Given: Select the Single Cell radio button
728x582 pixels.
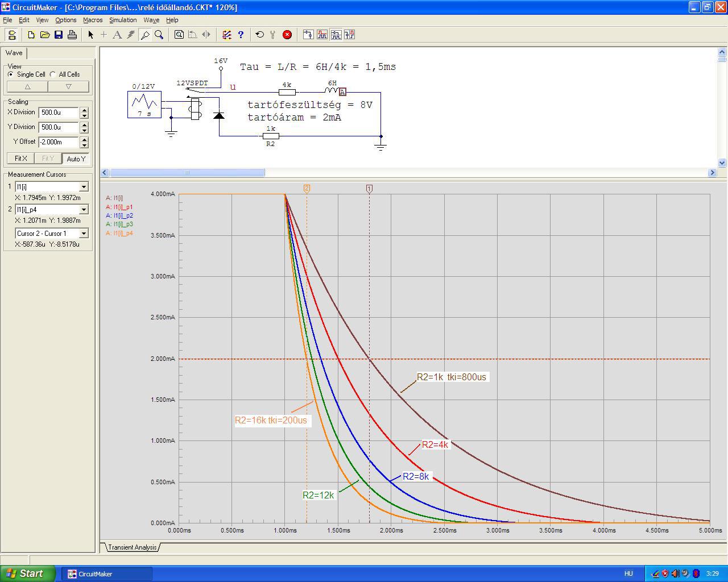Looking at the screenshot, I should (11, 74).
